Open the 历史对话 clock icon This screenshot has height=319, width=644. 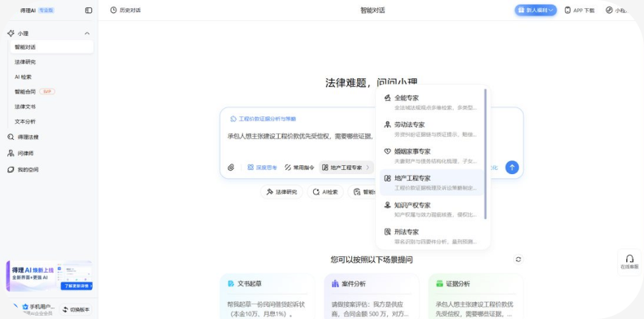coord(113,11)
